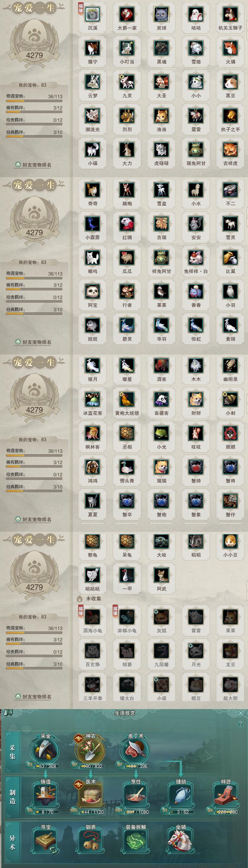Select the 蟹帅 crab pet

[x=196, y=467]
